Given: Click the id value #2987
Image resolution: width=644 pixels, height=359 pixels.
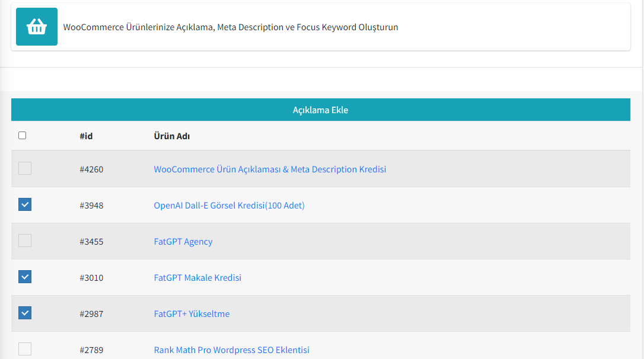Looking at the screenshot, I should tap(91, 313).
